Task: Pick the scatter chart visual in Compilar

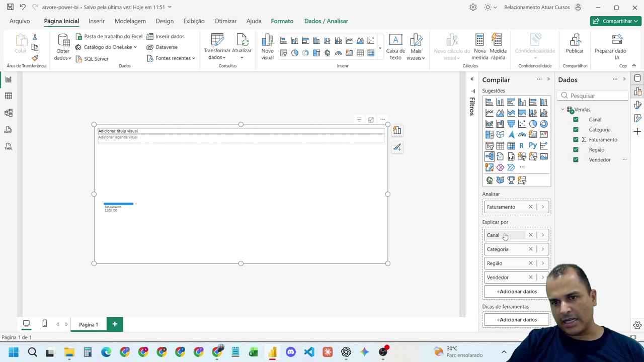Action: (522, 124)
